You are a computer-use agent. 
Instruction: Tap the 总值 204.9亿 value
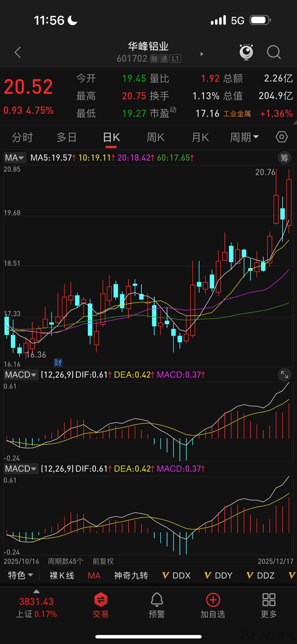point(276,96)
